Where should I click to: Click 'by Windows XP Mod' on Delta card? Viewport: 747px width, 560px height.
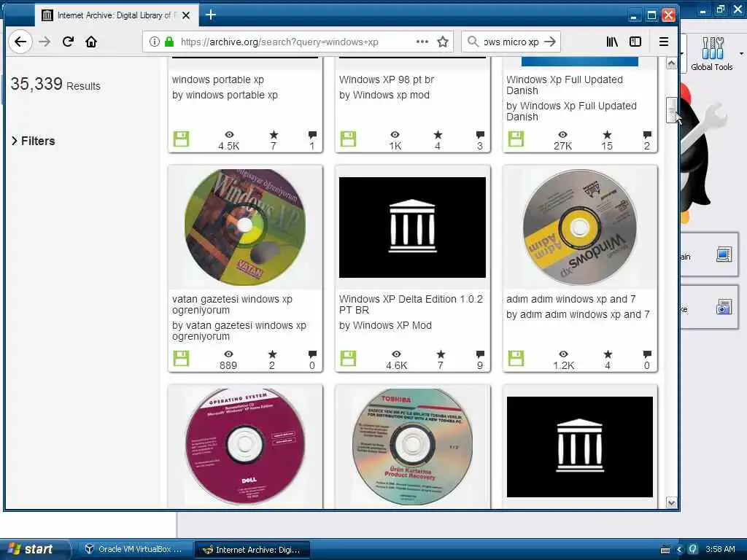[385, 325]
